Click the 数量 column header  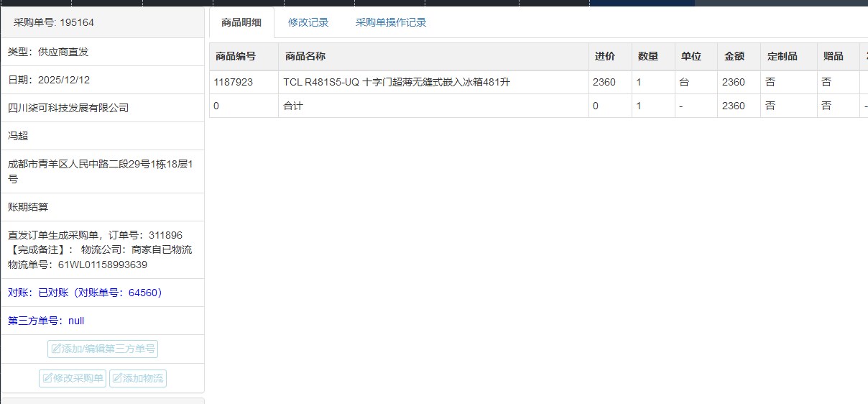[x=647, y=57]
